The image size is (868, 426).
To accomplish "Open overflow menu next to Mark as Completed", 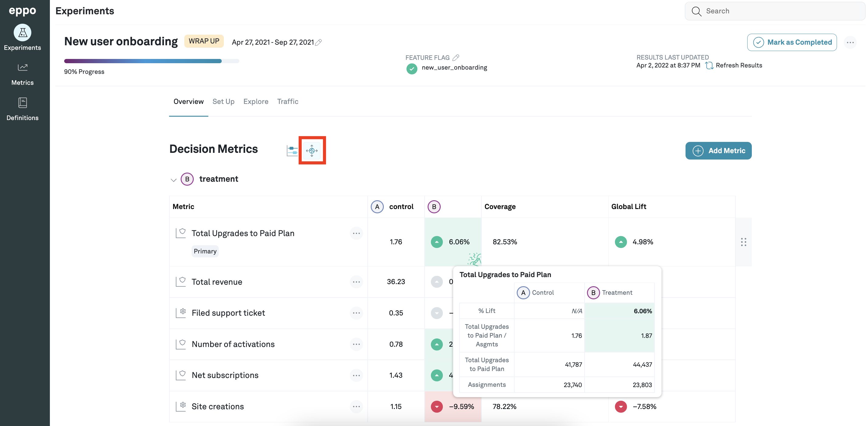I will [x=850, y=43].
